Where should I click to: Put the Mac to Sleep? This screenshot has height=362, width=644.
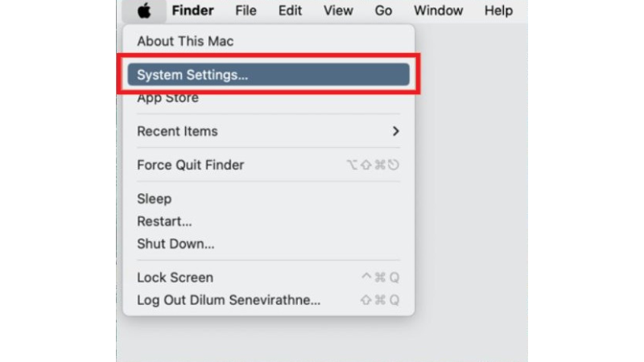154,199
